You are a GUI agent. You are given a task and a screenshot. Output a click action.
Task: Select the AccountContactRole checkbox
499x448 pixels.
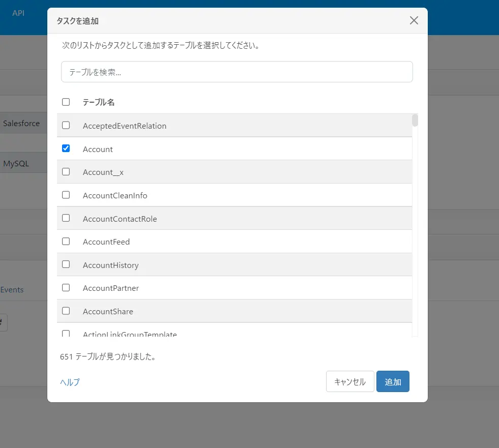[66, 218]
